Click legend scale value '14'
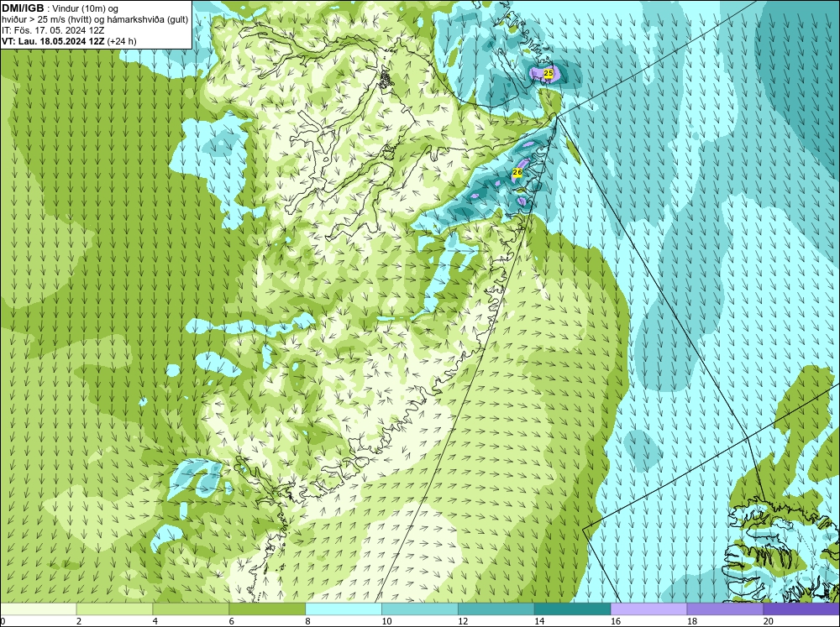This screenshot has width=840, height=627. click(x=539, y=621)
